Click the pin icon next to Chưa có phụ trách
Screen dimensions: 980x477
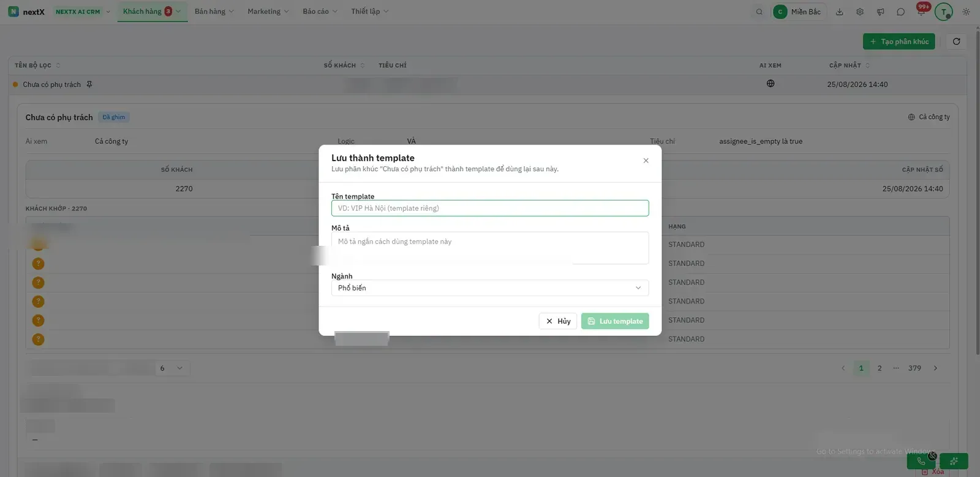89,85
